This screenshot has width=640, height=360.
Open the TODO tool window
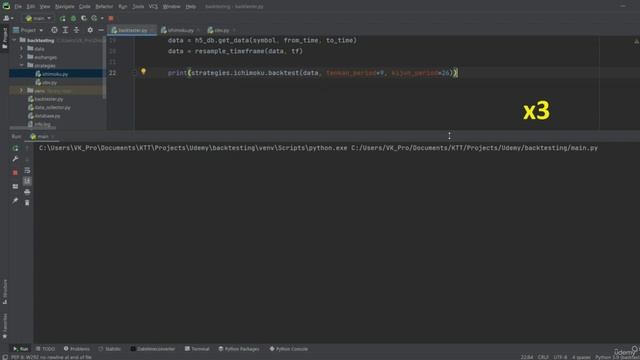(x=45, y=349)
